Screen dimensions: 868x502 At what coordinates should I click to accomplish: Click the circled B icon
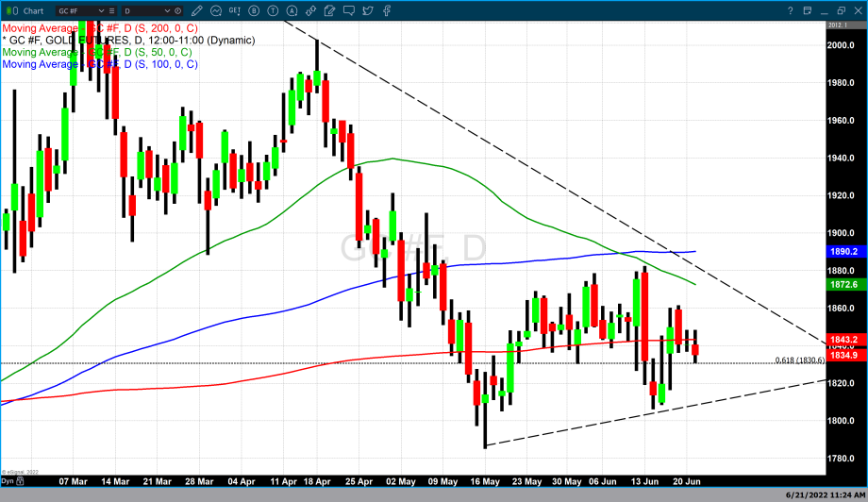point(255,10)
